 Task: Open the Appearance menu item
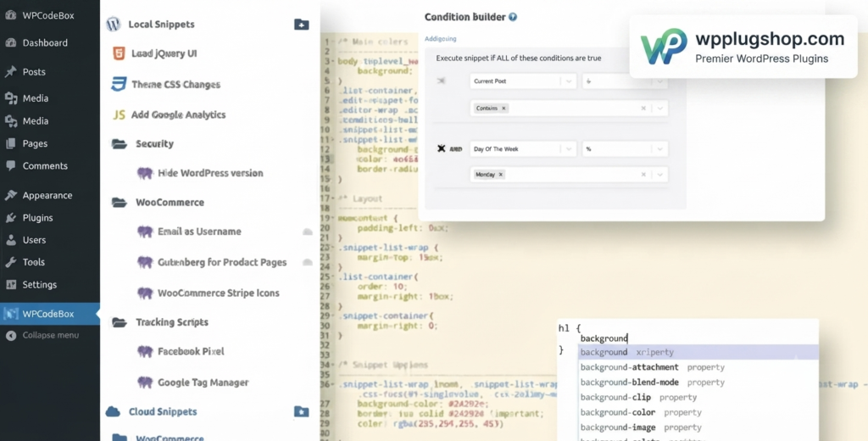tap(47, 195)
